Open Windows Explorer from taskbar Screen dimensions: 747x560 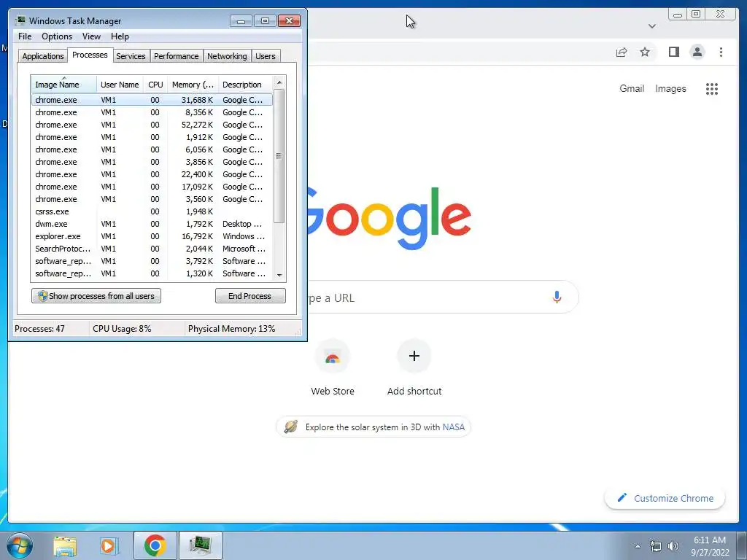(65, 545)
